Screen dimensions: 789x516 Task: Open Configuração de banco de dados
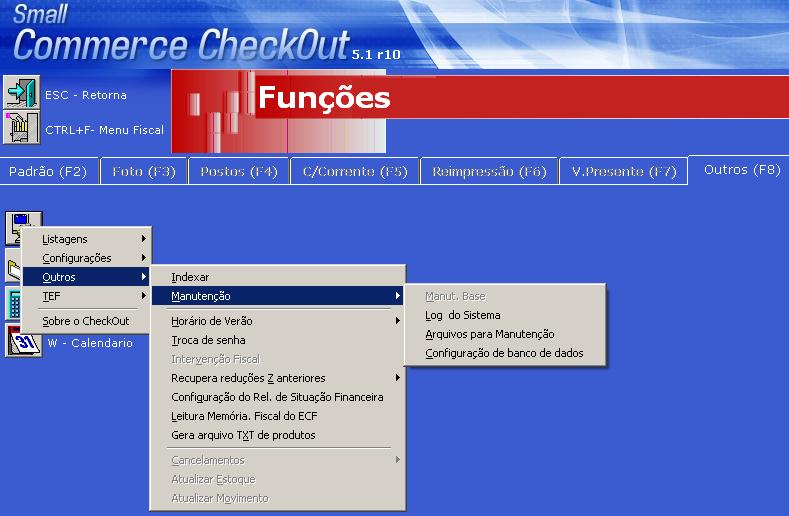505,353
